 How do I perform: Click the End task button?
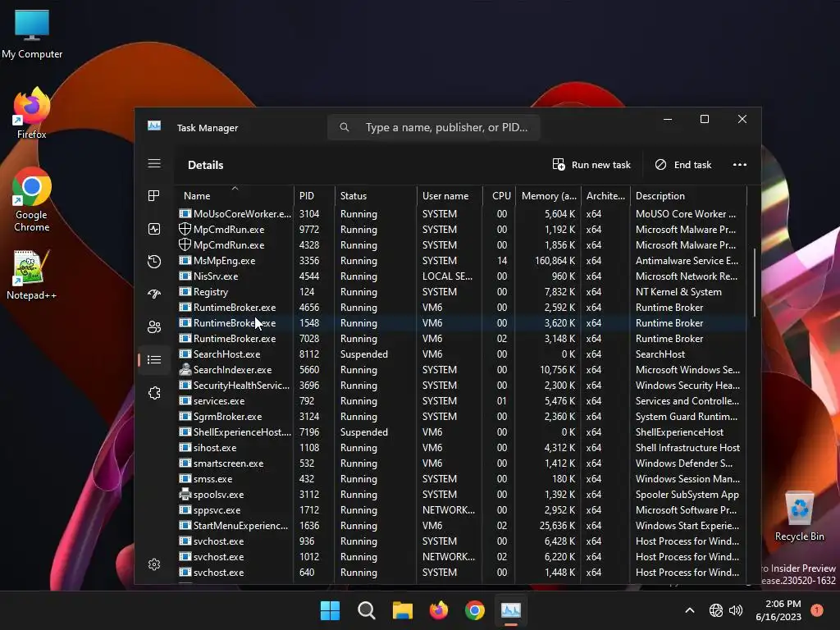pos(683,164)
